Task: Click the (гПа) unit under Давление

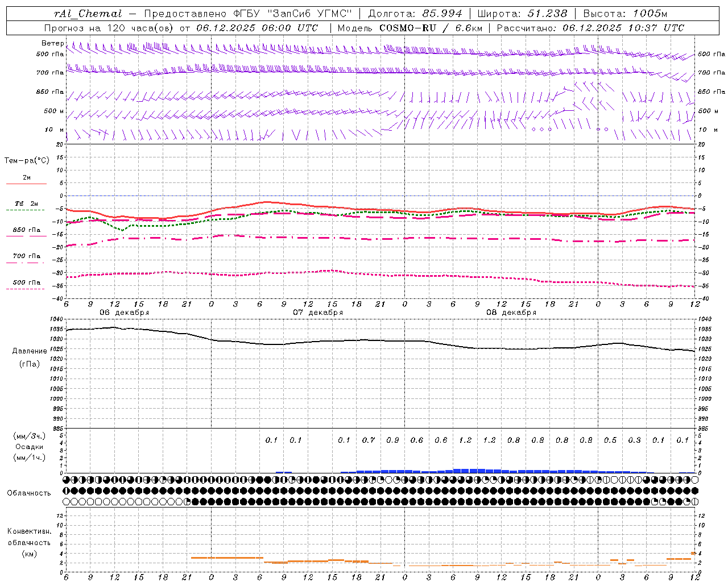Action: [x=29, y=364]
